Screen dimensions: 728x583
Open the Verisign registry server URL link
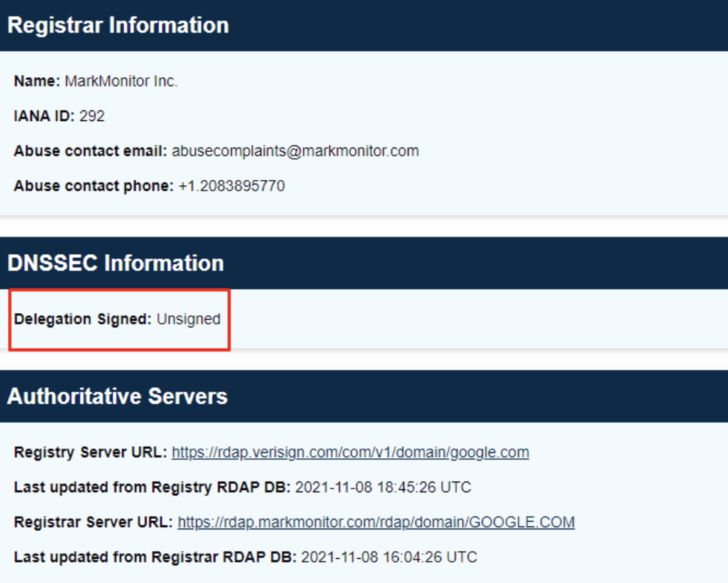[348, 452]
